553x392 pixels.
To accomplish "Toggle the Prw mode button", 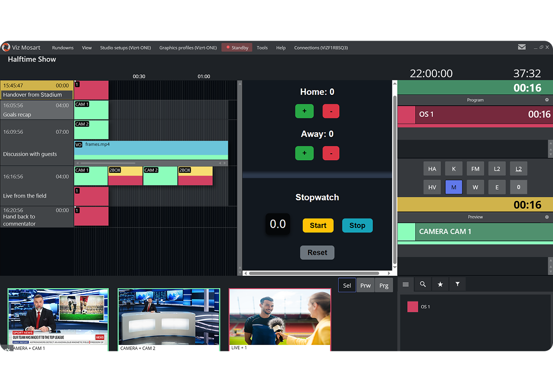I will [x=365, y=285].
